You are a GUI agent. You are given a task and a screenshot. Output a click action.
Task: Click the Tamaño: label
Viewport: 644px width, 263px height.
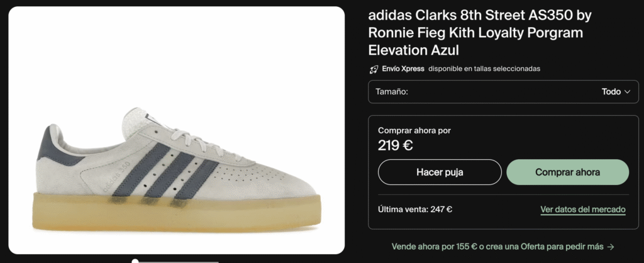pos(392,92)
